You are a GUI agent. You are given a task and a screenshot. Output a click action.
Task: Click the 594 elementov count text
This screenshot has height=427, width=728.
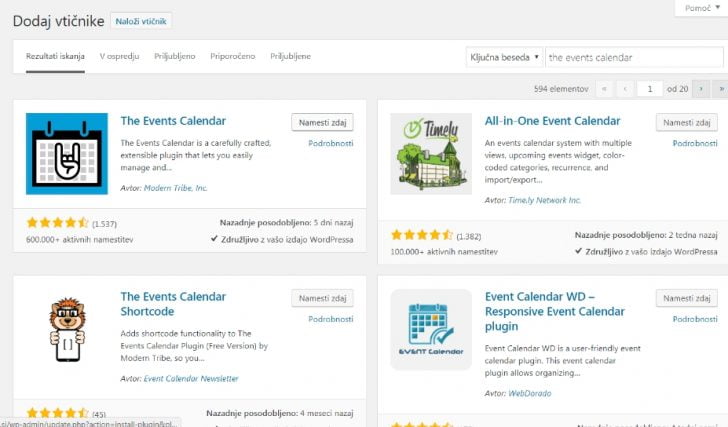pyautogui.click(x=561, y=89)
